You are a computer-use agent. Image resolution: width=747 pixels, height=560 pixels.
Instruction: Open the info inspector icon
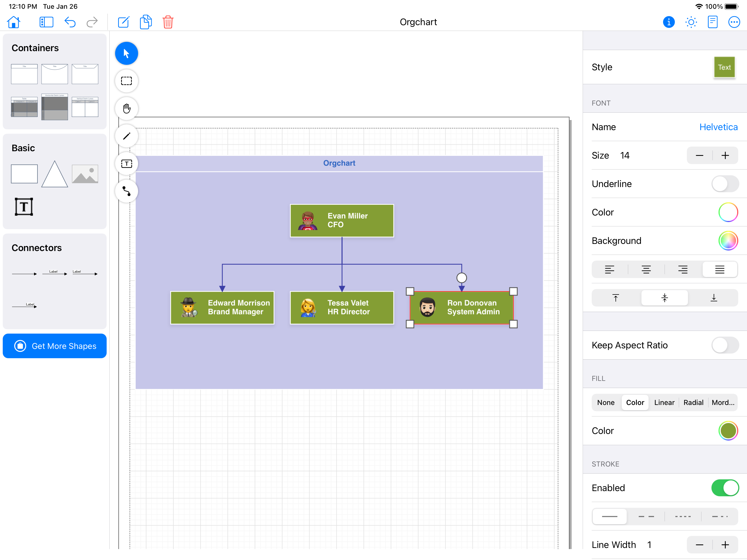[x=668, y=22]
